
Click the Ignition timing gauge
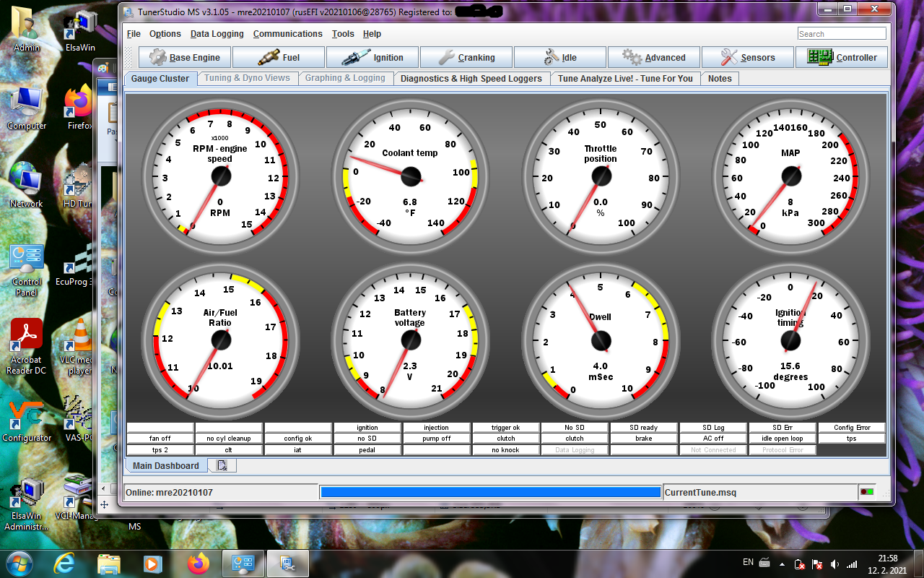tap(790, 340)
